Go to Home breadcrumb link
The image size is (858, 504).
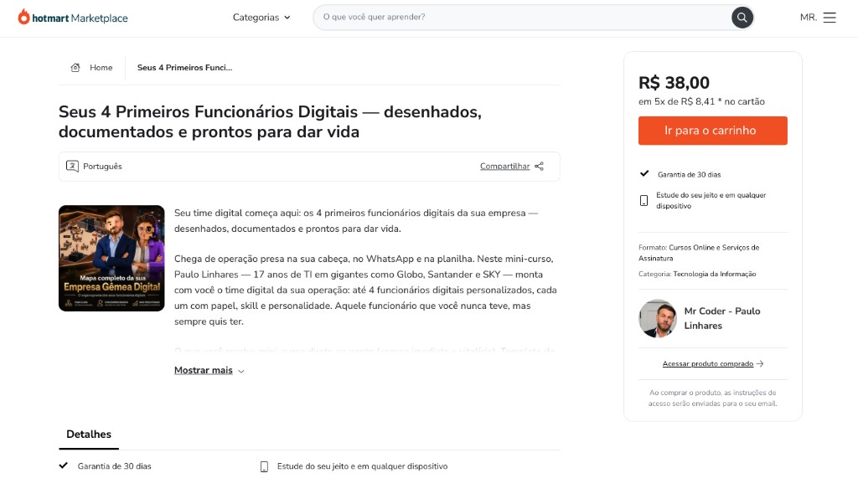pos(101,68)
